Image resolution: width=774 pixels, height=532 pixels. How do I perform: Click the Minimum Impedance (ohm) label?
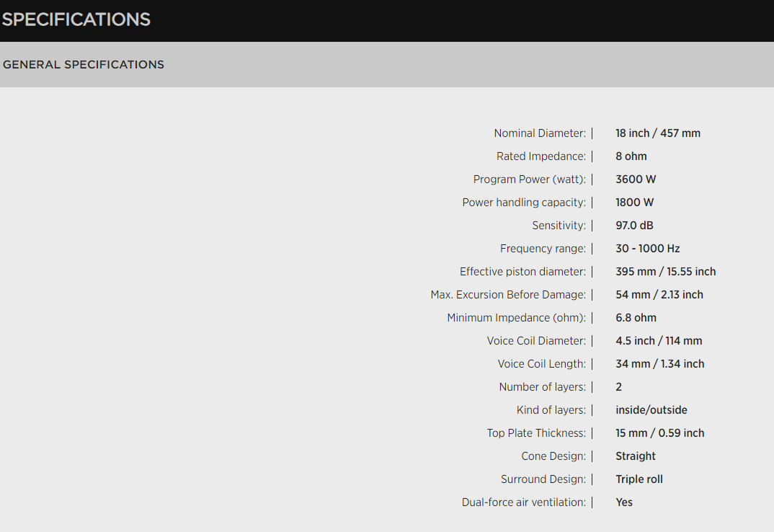point(516,318)
